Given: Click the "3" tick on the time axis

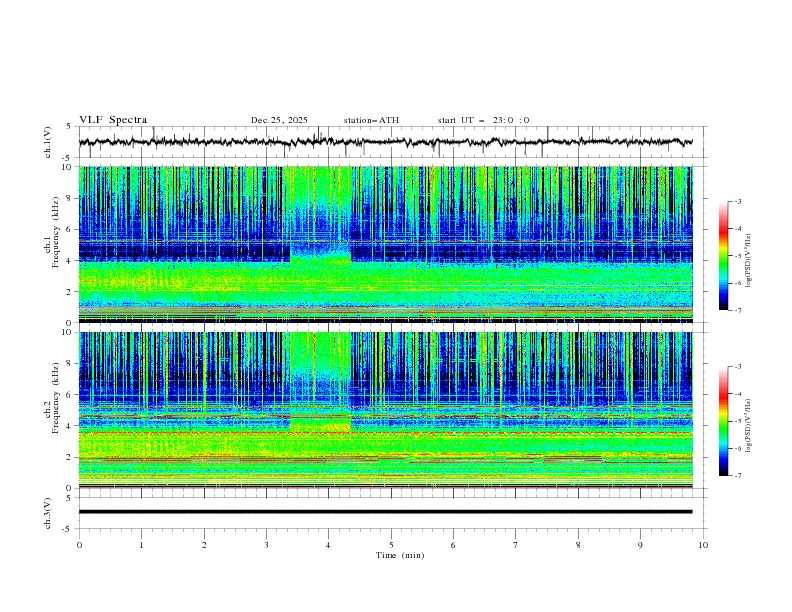Looking at the screenshot, I should point(266,545).
